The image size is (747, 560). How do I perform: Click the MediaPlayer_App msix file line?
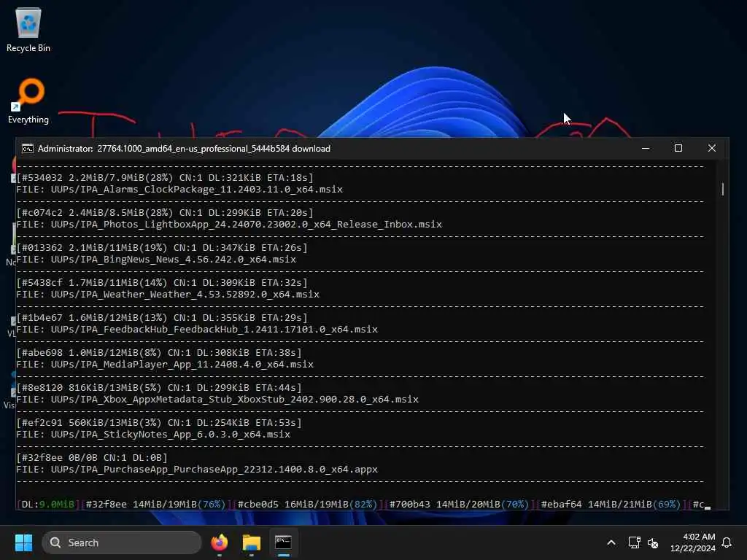[165, 365]
